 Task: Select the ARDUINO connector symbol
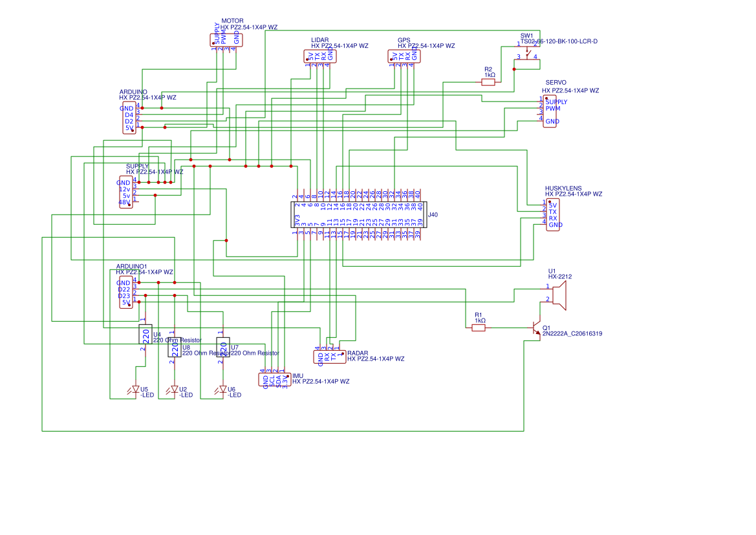click(129, 118)
